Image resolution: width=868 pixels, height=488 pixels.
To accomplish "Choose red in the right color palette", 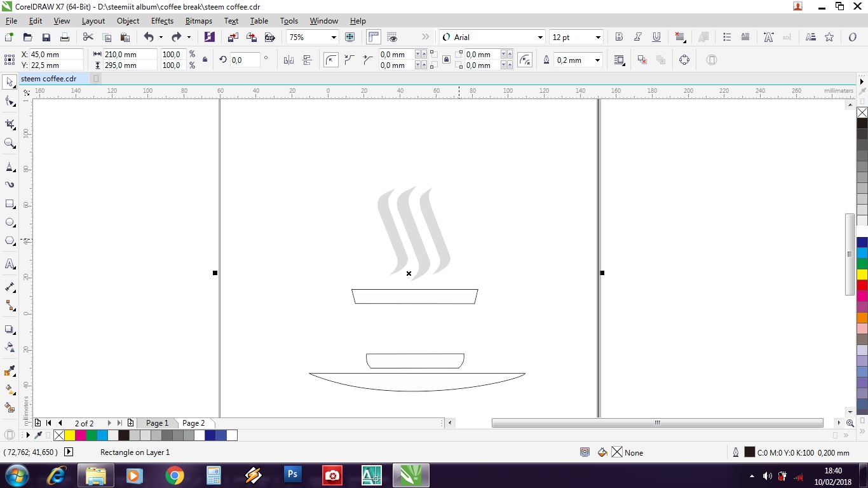I will click(x=862, y=285).
